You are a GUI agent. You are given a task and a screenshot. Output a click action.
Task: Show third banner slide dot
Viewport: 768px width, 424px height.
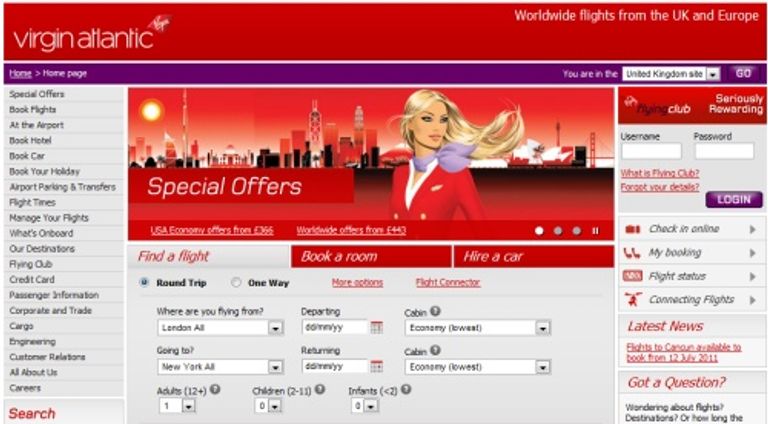(x=577, y=231)
